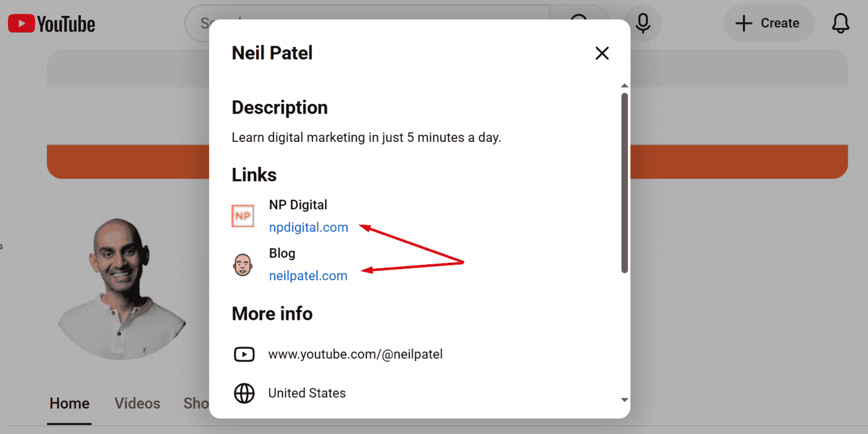
Task: Switch to the Home tab
Action: (x=70, y=403)
